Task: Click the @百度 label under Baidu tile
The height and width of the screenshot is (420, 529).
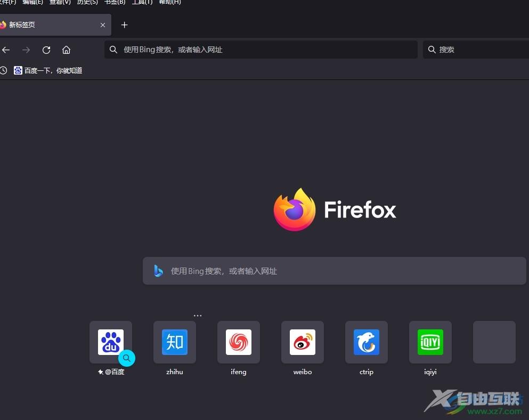Action: point(115,371)
